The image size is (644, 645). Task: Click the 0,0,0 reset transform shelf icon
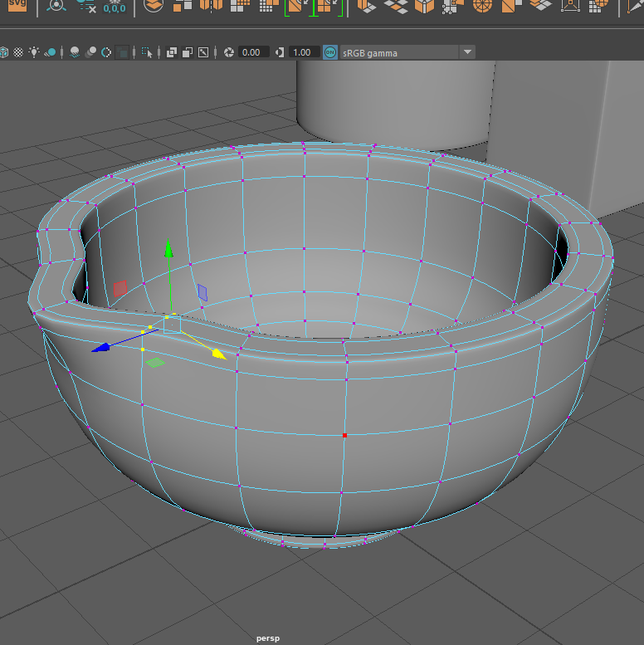[114, 7]
